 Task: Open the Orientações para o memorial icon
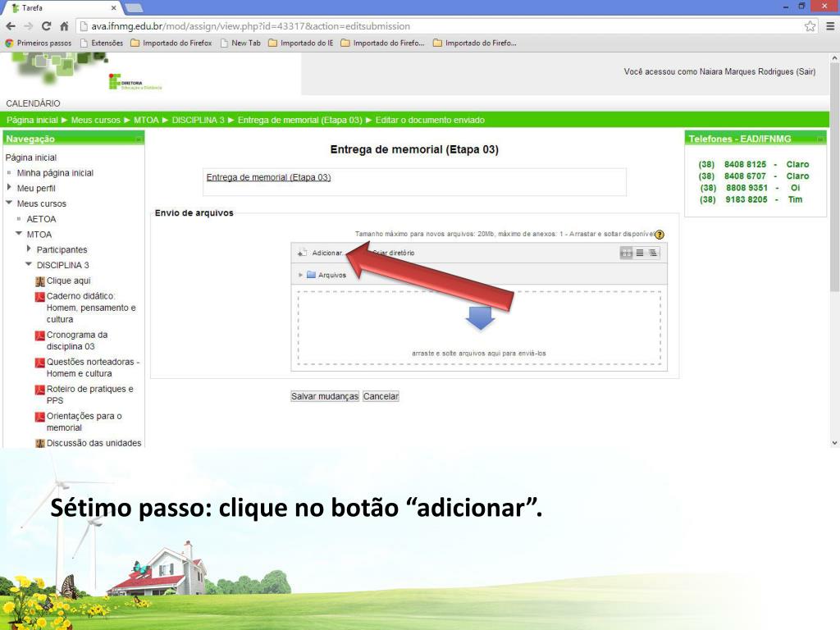click(39, 417)
